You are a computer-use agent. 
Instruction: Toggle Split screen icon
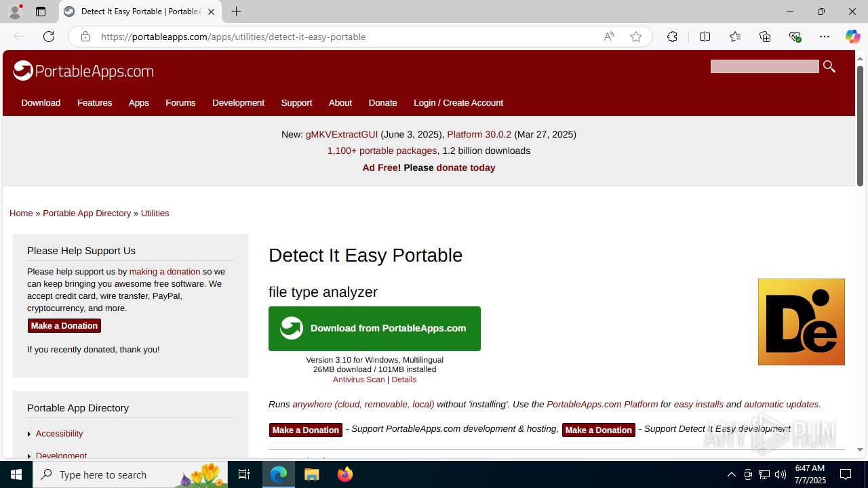(705, 37)
